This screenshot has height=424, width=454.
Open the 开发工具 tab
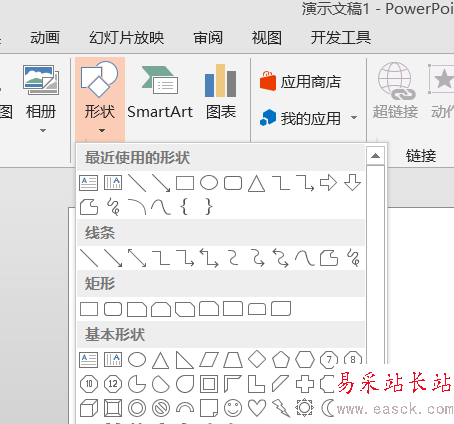(x=341, y=38)
